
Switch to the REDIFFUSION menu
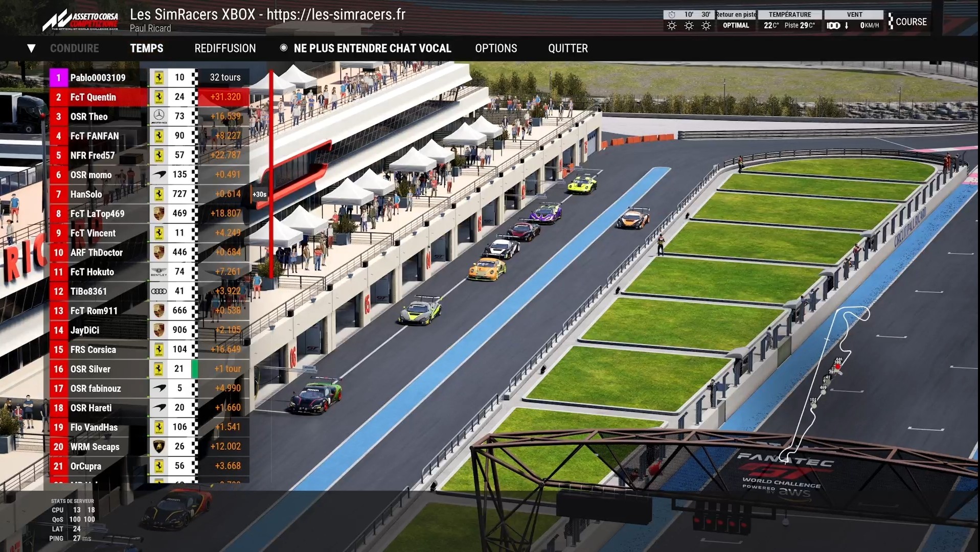(x=225, y=49)
